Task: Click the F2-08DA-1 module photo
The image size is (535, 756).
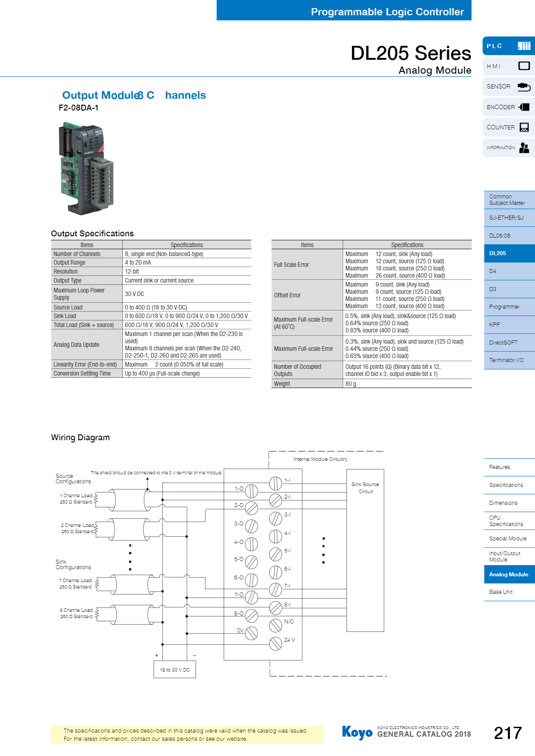Action: pyautogui.click(x=86, y=168)
